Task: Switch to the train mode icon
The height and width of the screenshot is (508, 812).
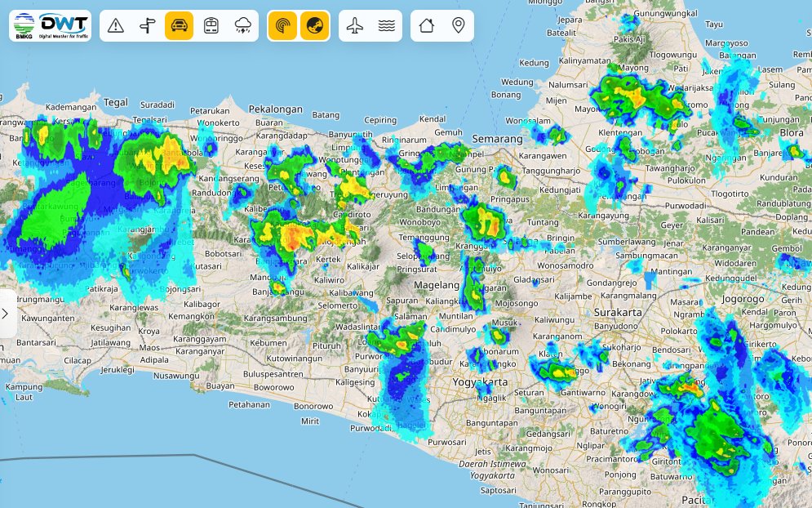Action: click(x=211, y=25)
